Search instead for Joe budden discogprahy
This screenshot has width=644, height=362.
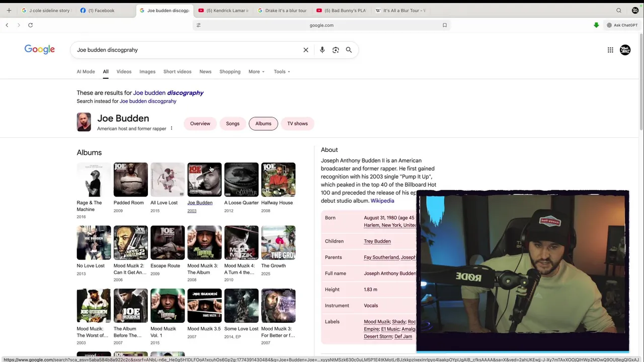click(148, 101)
